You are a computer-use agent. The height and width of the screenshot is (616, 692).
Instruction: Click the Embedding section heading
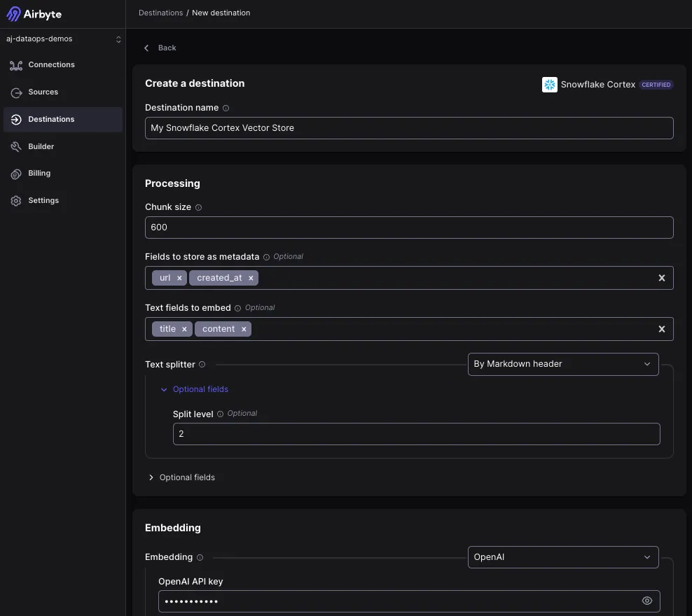pos(173,528)
